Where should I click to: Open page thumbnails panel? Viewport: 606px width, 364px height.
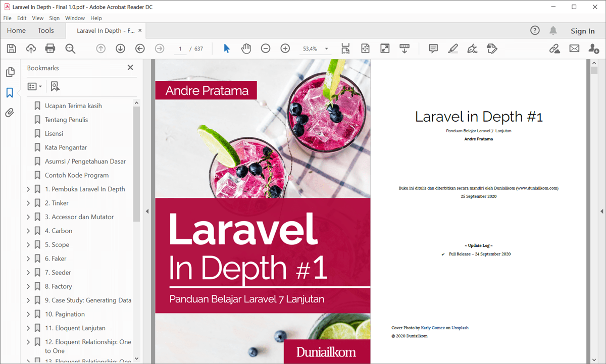(x=10, y=72)
